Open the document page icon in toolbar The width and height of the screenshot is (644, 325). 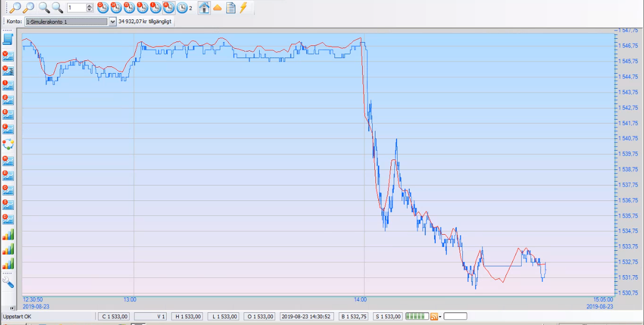[x=230, y=8]
